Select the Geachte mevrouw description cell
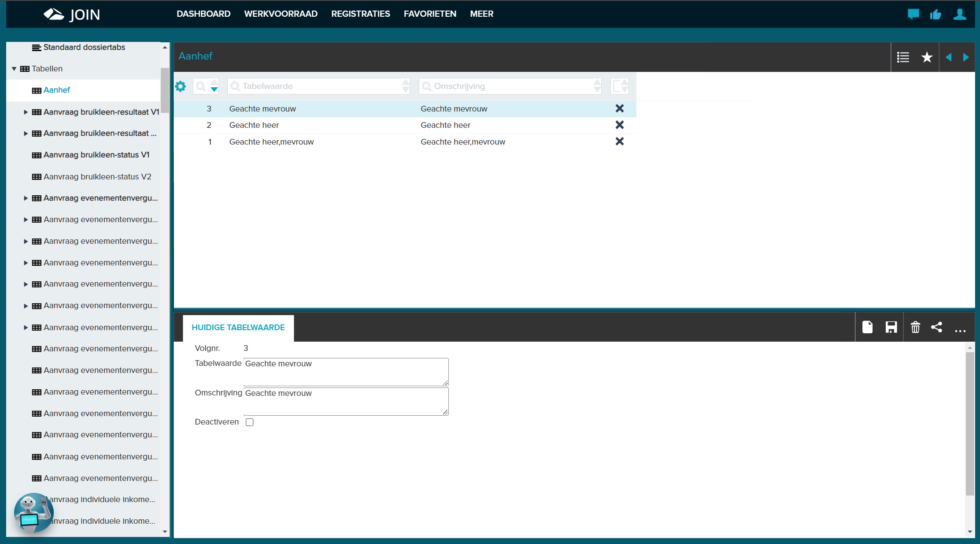 point(454,109)
